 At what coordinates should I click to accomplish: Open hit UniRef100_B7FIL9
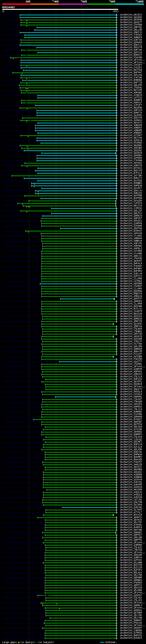tap(131, 173)
